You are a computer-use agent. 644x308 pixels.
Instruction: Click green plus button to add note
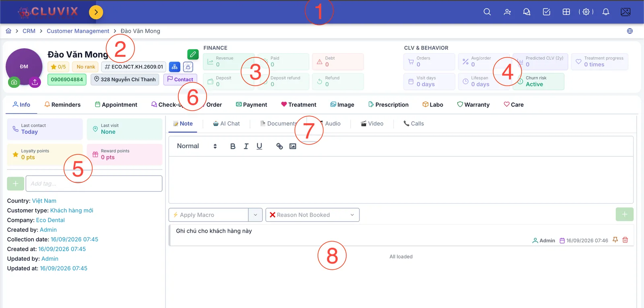click(x=624, y=215)
